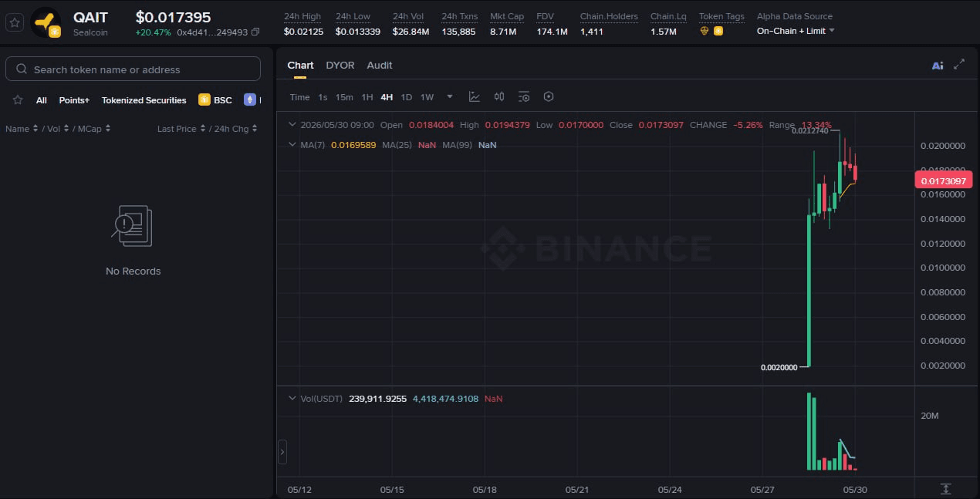Click the MA(7) value 0.0169589

click(353, 145)
